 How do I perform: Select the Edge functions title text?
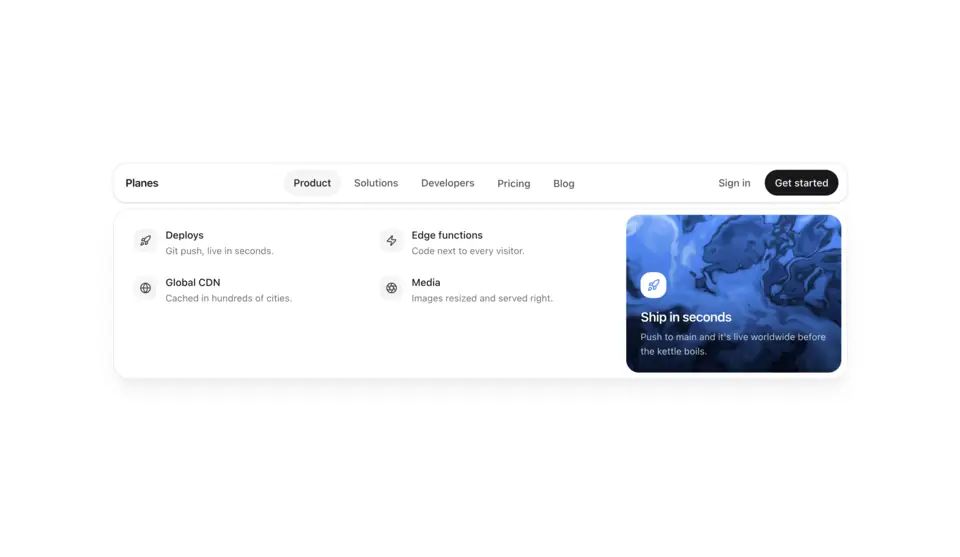[447, 235]
